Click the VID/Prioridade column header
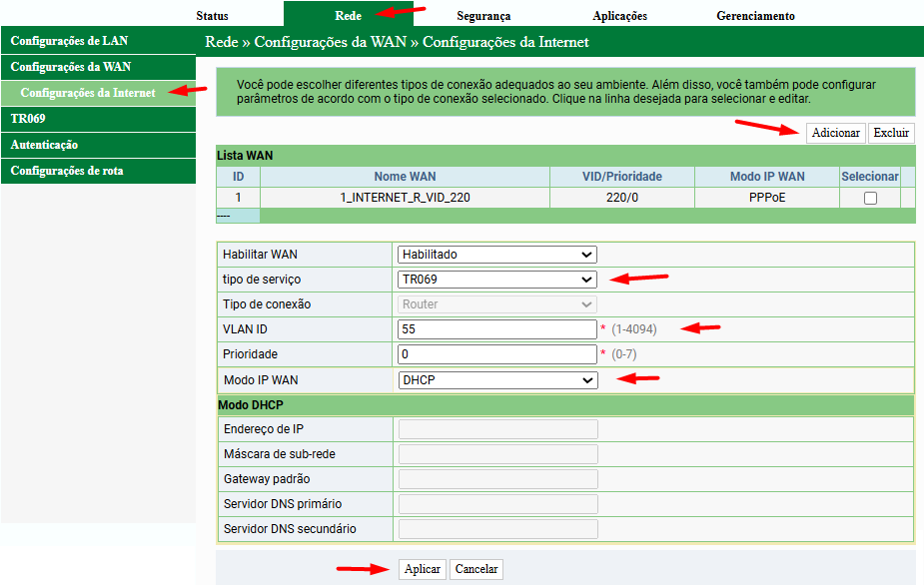 622,176
